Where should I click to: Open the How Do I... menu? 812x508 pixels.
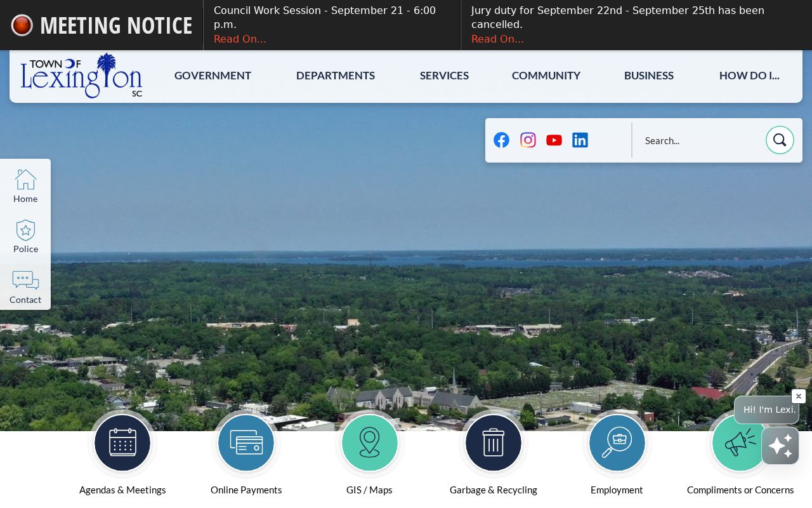coord(749,76)
